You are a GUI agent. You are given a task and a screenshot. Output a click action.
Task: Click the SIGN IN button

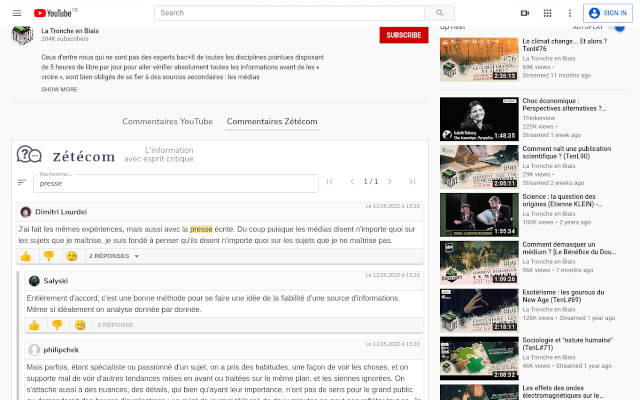coord(608,13)
